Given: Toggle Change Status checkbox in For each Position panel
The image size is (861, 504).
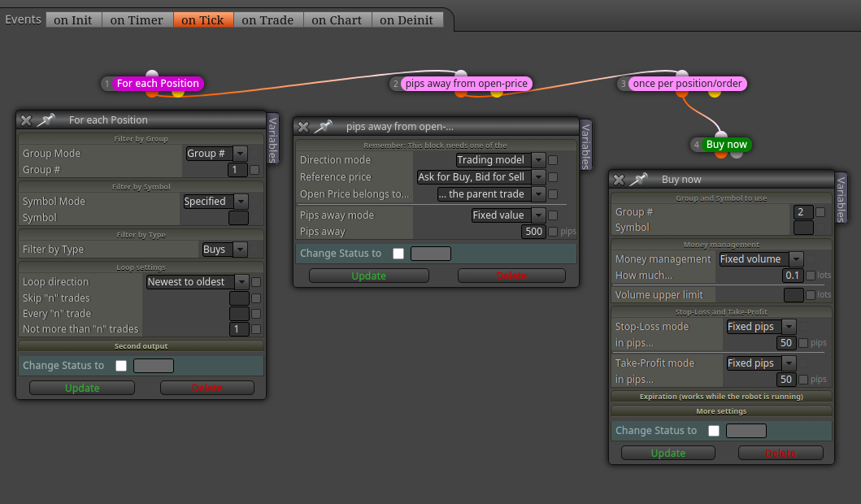Looking at the screenshot, I should 121,366.
